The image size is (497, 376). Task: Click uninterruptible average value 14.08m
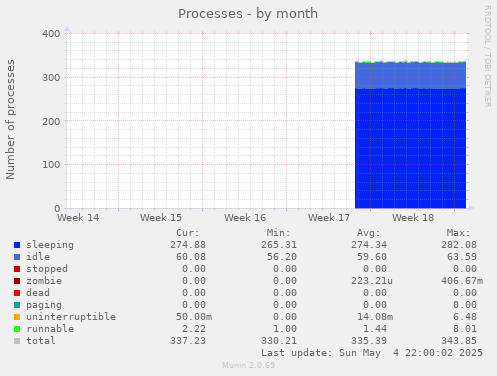[x=375, y=317]
